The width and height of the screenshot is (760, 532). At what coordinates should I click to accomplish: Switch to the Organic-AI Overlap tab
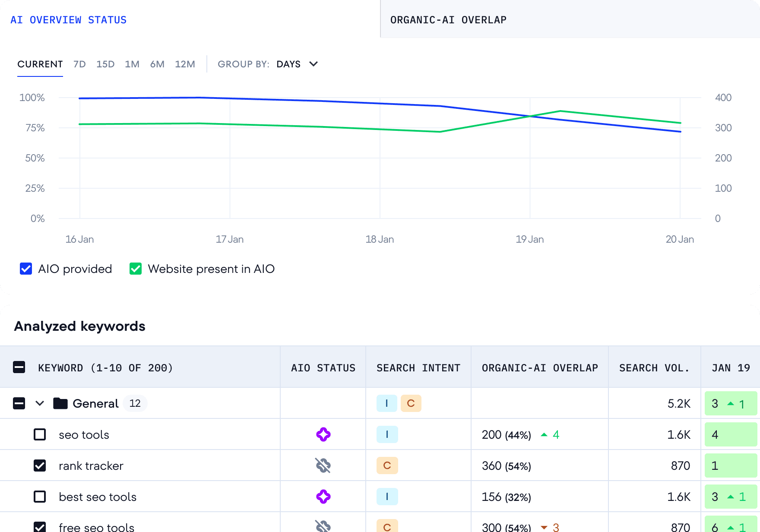point(448,20)
